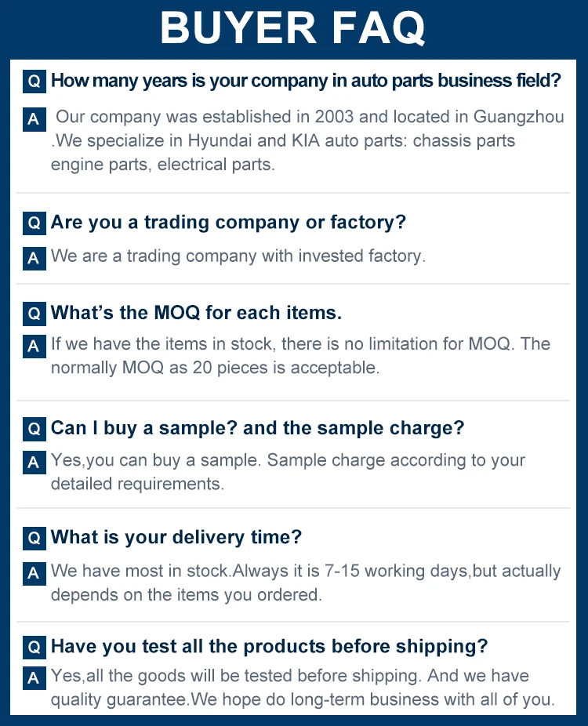Click the question about years in auto parts business
Screen dimensions: 588x726
click(306, 80)
